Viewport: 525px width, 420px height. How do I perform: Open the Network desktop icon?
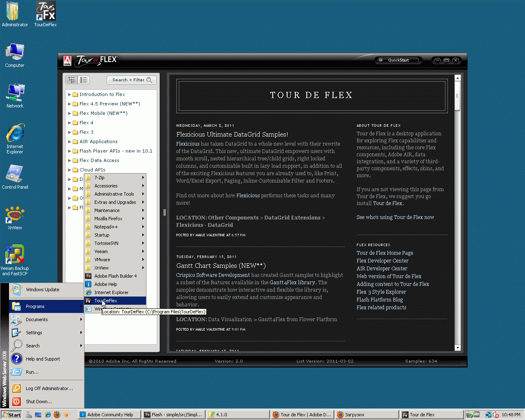point(15,96)
